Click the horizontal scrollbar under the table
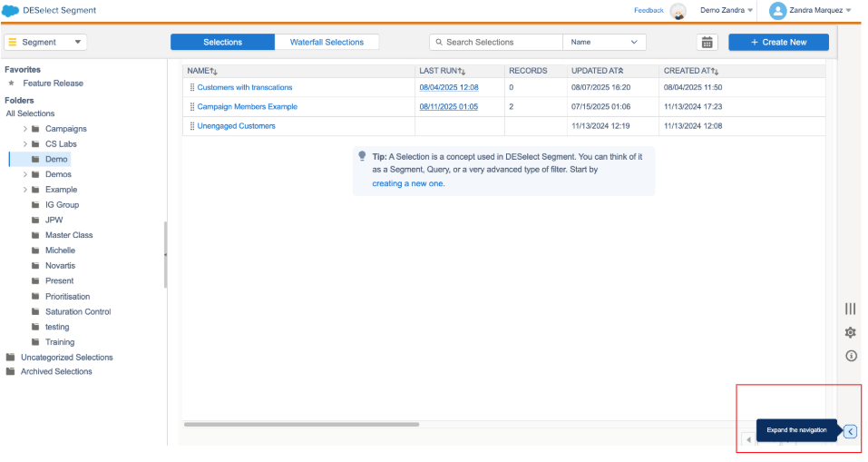 pyautogui.click(x=301, y=425)
